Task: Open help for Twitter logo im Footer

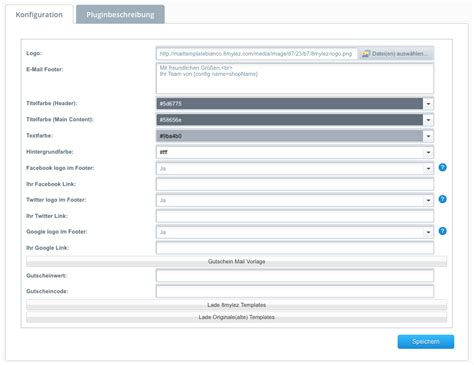Action: (442, 199)
